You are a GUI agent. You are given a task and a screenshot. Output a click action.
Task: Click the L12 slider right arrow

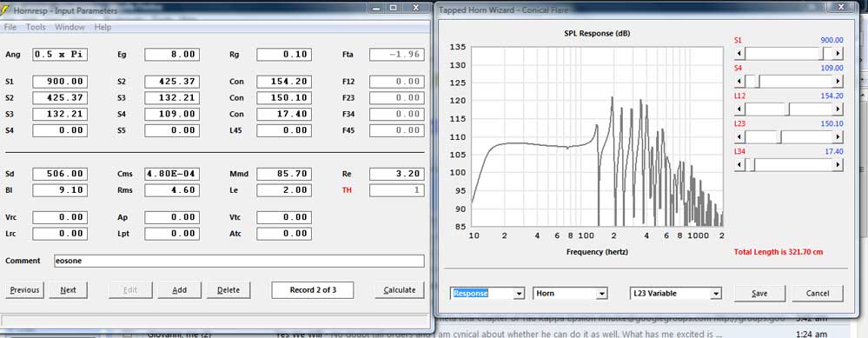click(x=838, y=109)
